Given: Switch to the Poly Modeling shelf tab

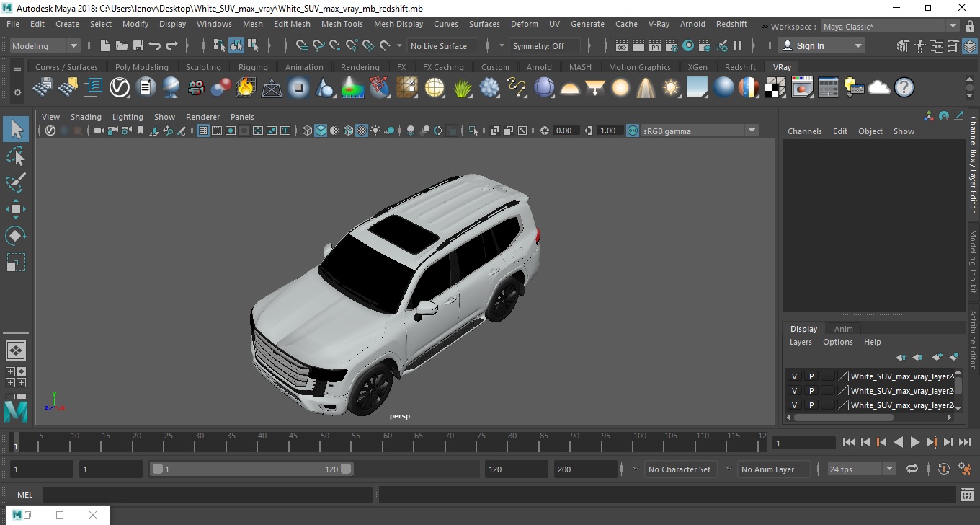Looking at the screenshot, I should coord(142,67).
